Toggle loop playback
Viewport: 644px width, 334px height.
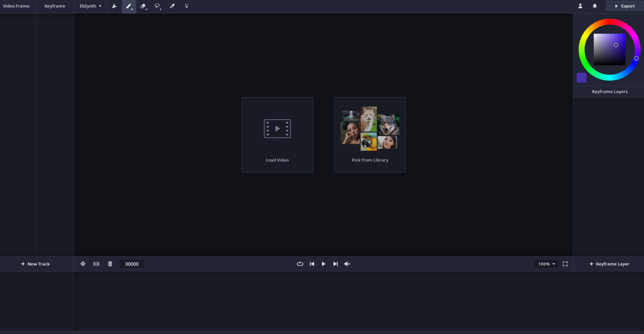tap(300, 264)
